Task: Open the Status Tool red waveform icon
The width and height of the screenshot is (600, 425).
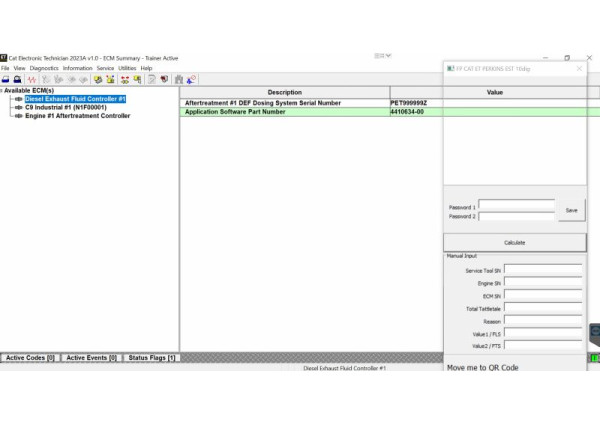Action: pos(32,79)
